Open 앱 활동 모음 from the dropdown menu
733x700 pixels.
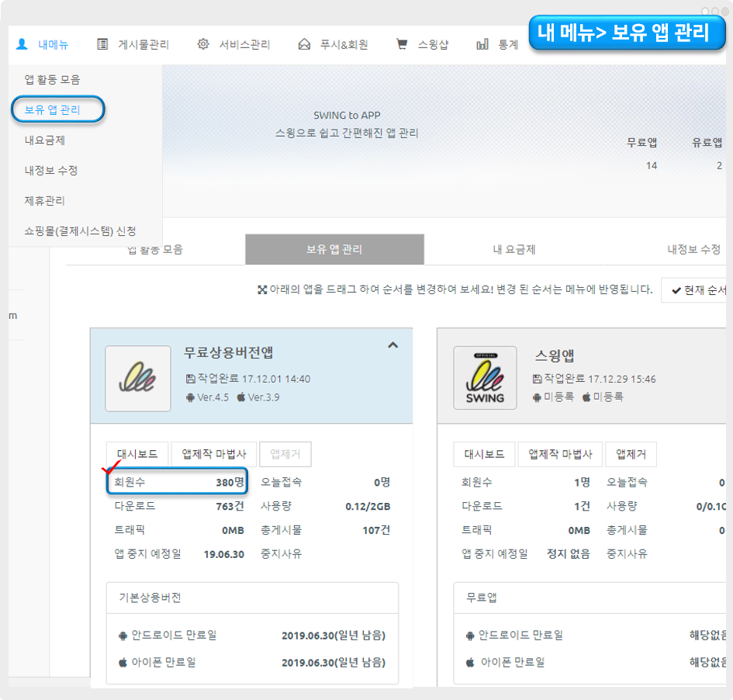click(x=52, y=79)
